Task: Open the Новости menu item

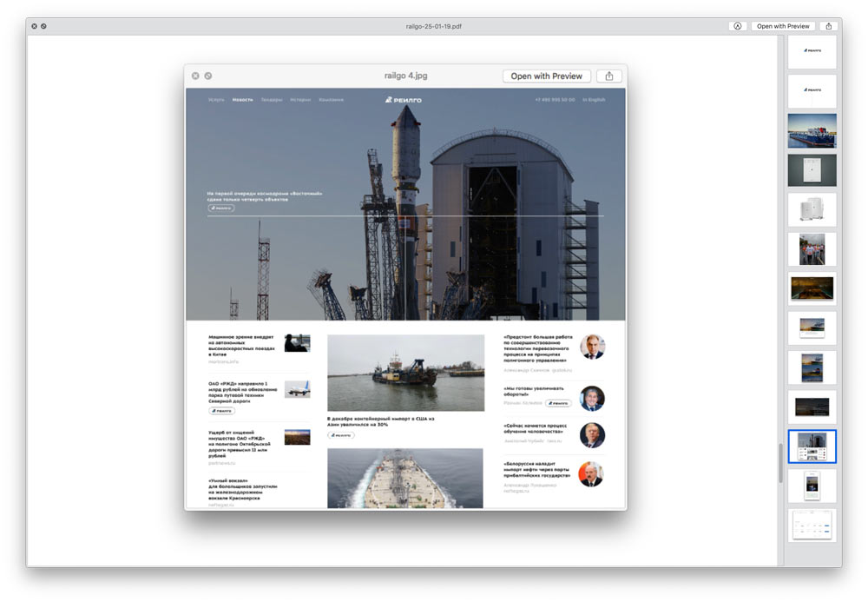Action: 243,100
